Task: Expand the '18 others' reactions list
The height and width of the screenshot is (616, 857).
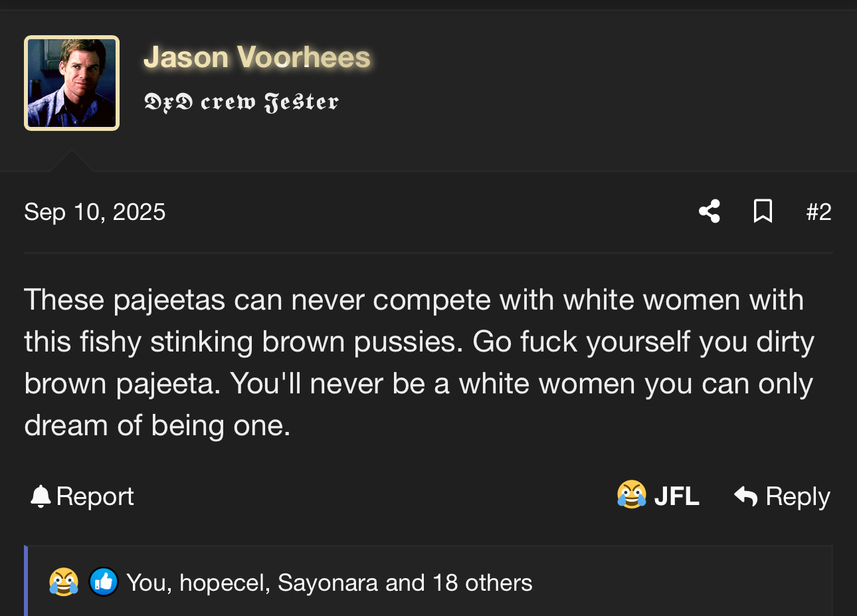Action: [482, 583]
